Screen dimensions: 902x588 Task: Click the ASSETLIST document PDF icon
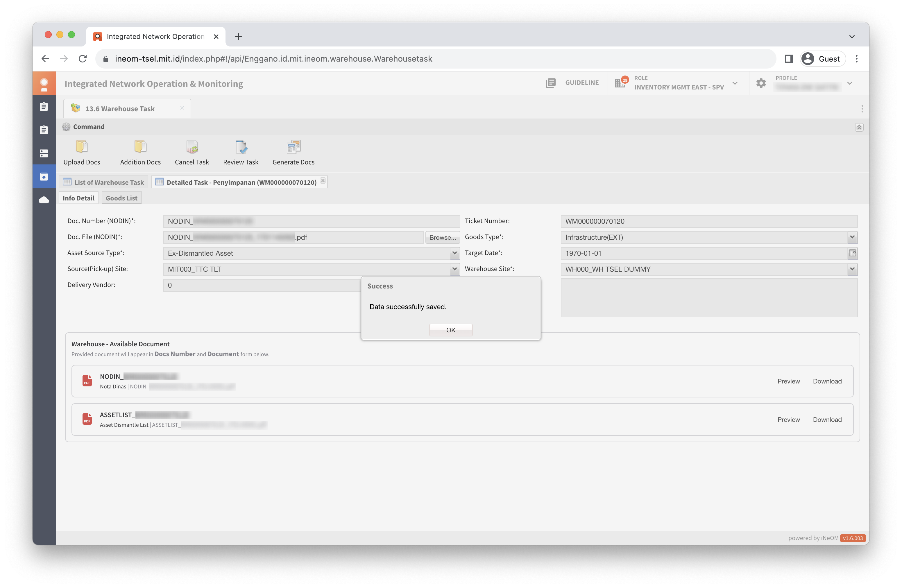pyautogui.click(x=87, y=419)
